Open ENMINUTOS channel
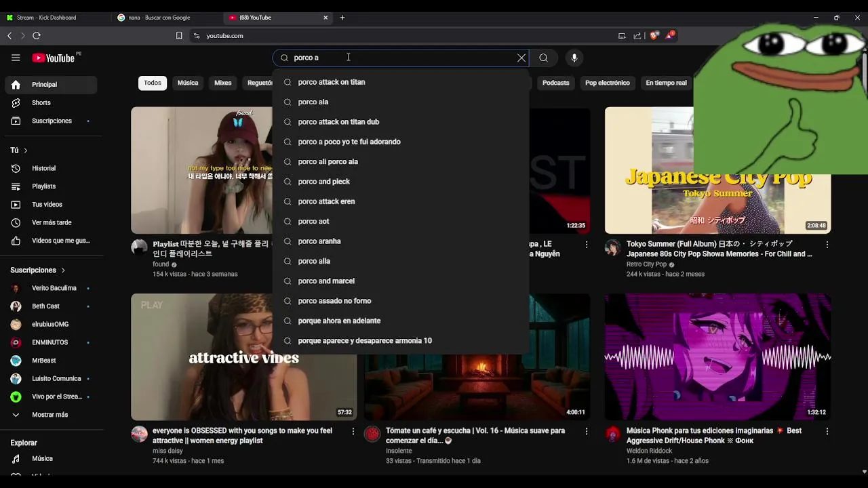Viewport: 868px width, 488px height. coord(52,342)
